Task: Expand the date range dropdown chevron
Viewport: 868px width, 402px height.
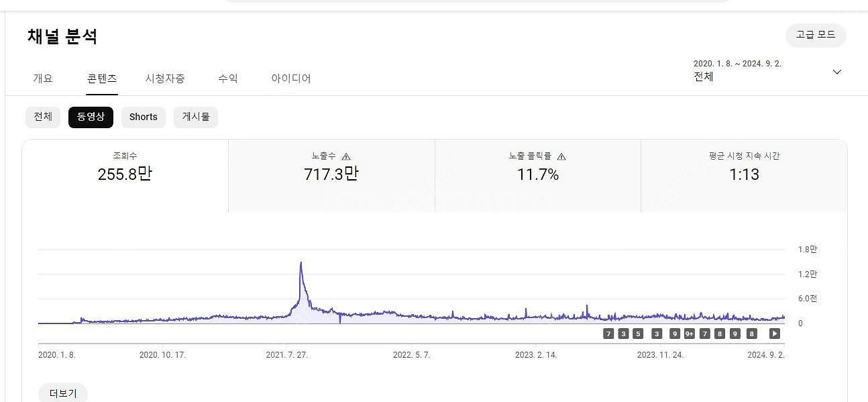Action: pos(836,72)
